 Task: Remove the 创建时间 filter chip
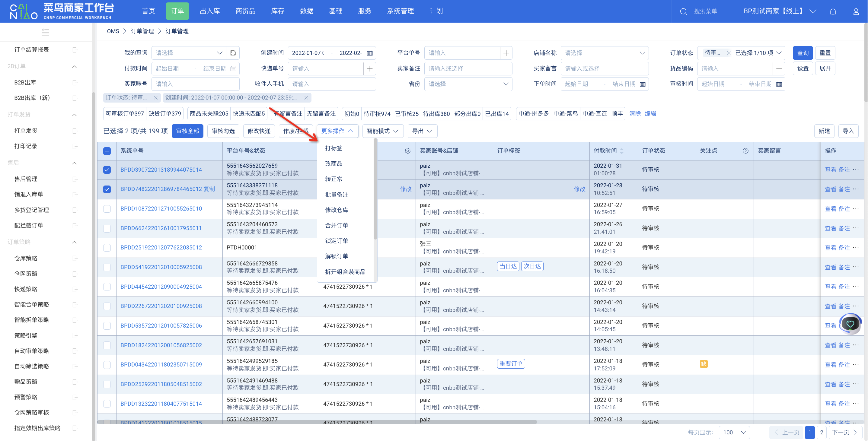[x=306, y=98]
